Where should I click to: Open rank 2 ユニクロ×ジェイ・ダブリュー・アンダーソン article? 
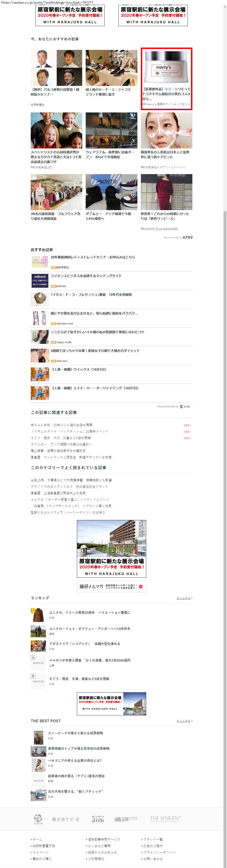tap(90, 629)
